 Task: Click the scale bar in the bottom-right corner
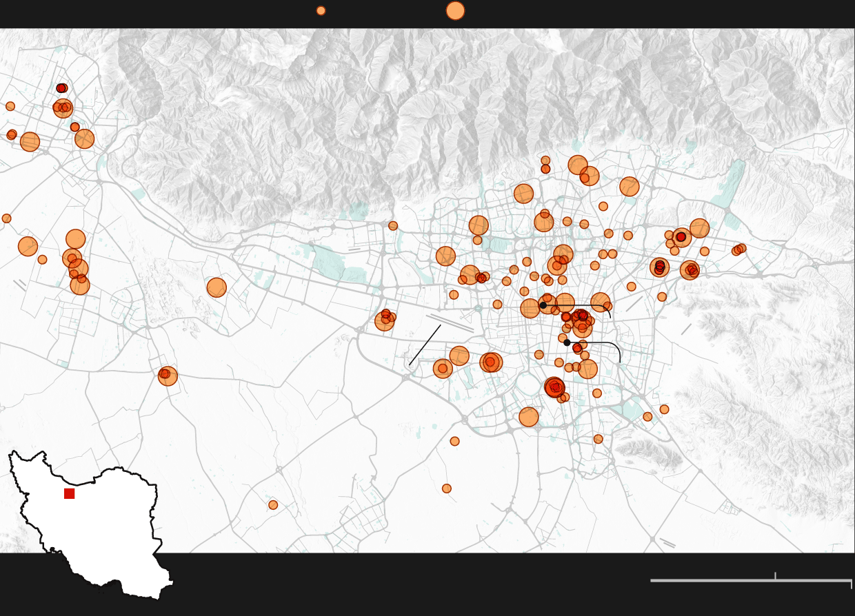click(x=750, y=580)
